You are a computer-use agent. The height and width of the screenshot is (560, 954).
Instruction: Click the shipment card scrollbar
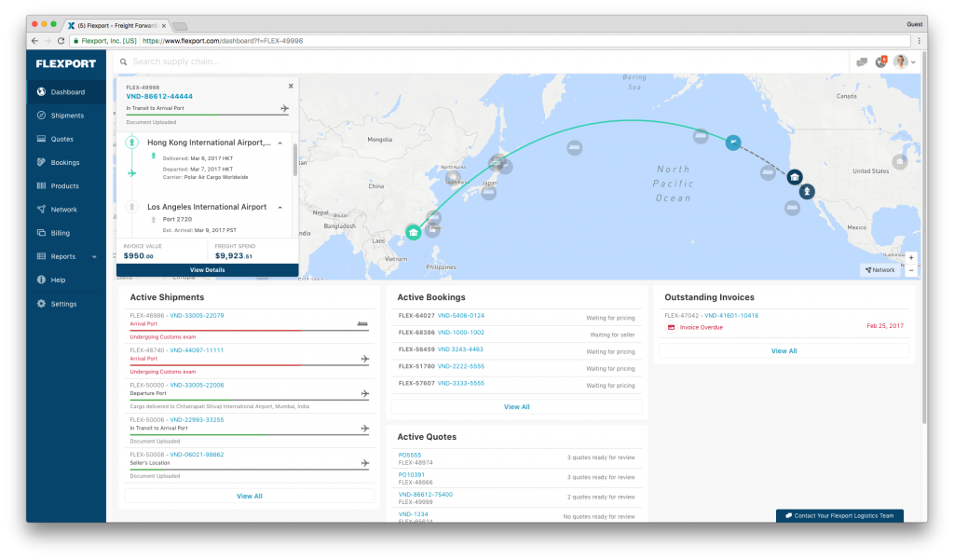(295, 159)
